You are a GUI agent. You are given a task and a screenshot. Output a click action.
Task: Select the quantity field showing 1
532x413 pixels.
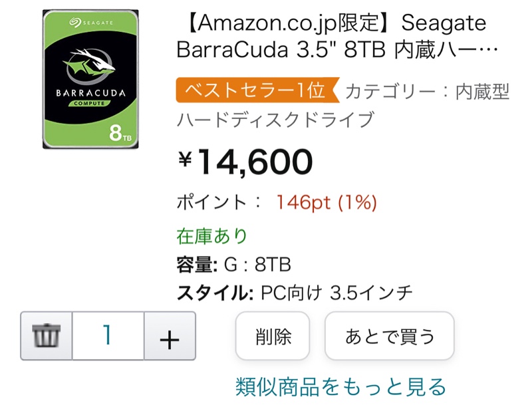[x=108, y=336]
